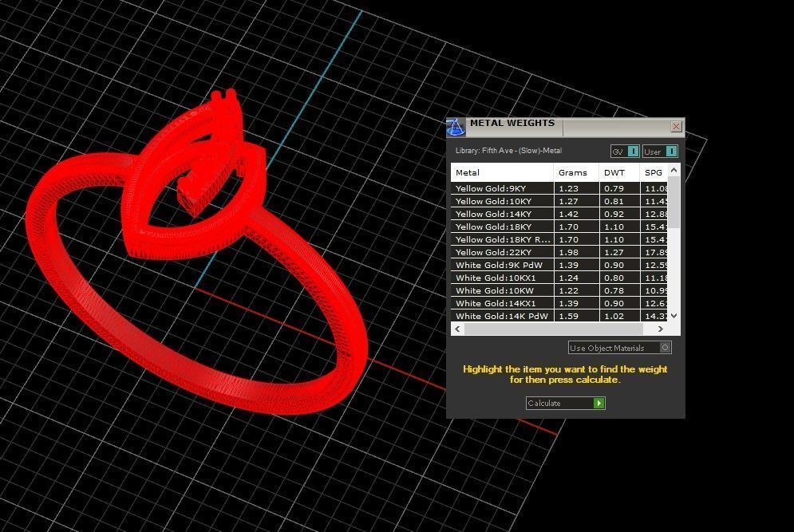The image size is (794, 532).
Task: Click the vertical scrollbar thumb
Action: (674, 202)
